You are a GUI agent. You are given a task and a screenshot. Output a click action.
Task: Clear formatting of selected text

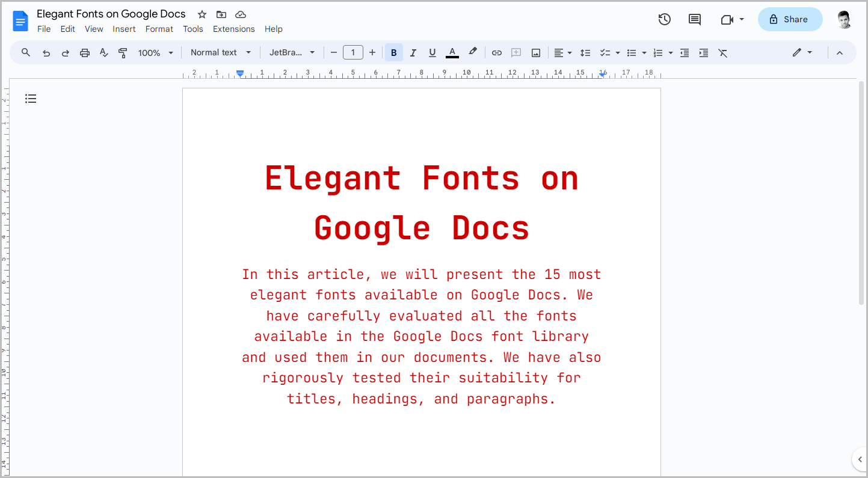(722, 52)
